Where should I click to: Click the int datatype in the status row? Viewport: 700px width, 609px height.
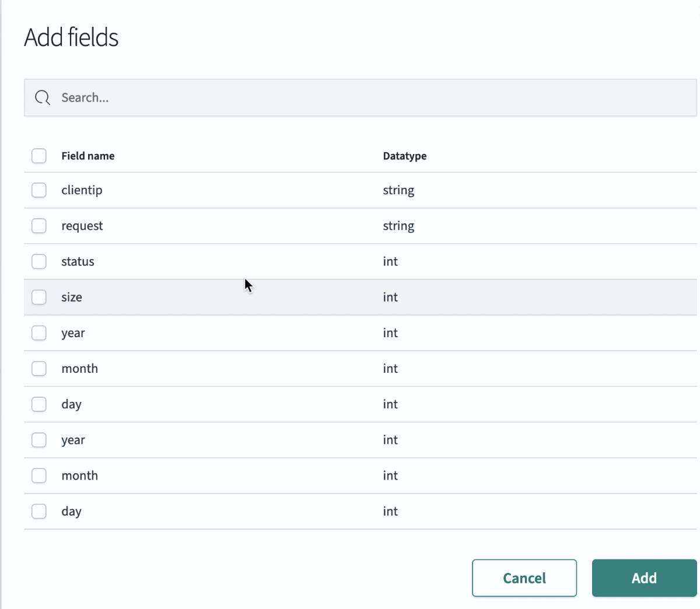[x=390, y=261]
